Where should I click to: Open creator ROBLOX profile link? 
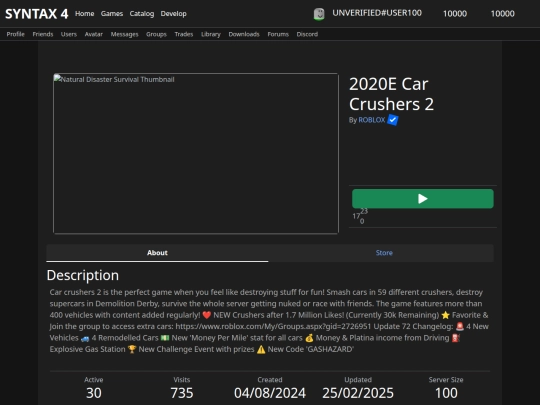[x=372, y=120]
